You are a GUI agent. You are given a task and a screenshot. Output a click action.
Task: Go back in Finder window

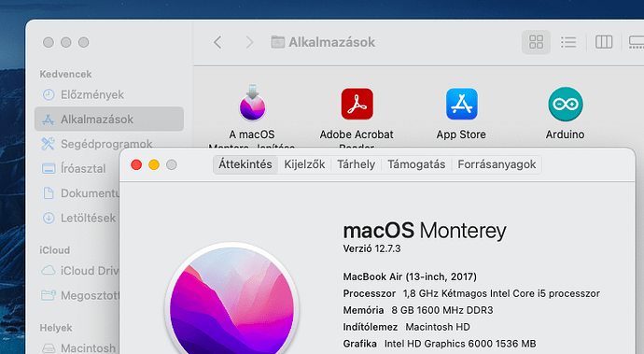[217, 42]
